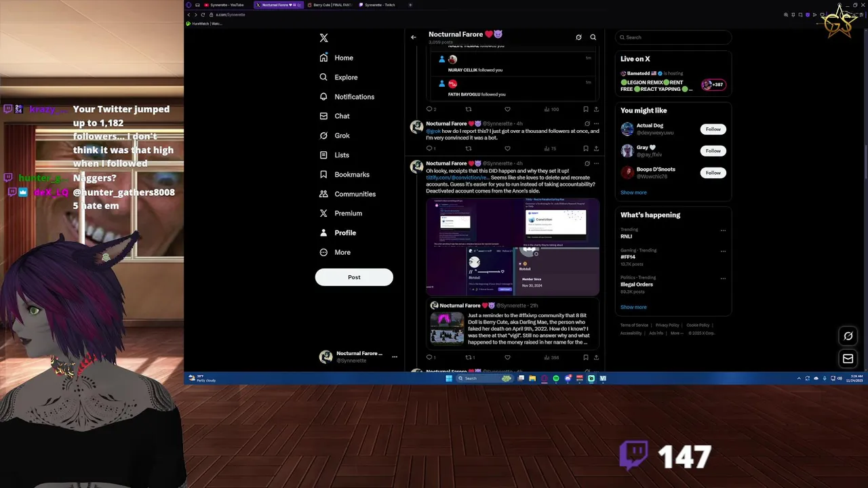Bookmark the @grok report post

(x=586, y=148)
